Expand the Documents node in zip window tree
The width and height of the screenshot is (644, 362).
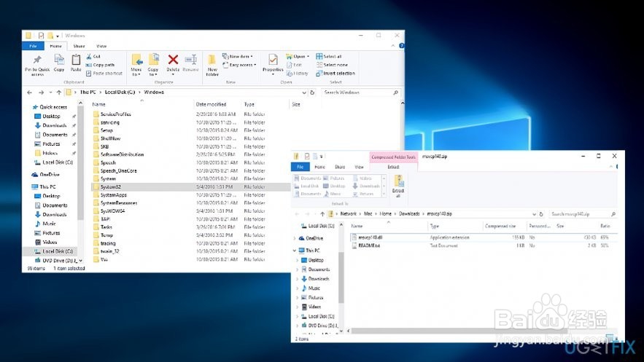tap(298, 269)
